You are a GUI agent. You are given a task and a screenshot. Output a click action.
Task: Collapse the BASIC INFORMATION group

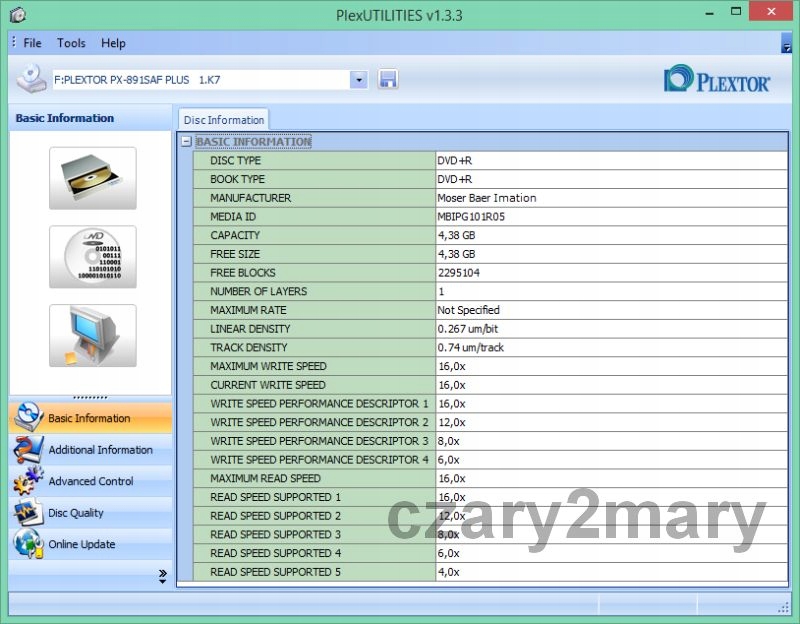tap(186, 142)
